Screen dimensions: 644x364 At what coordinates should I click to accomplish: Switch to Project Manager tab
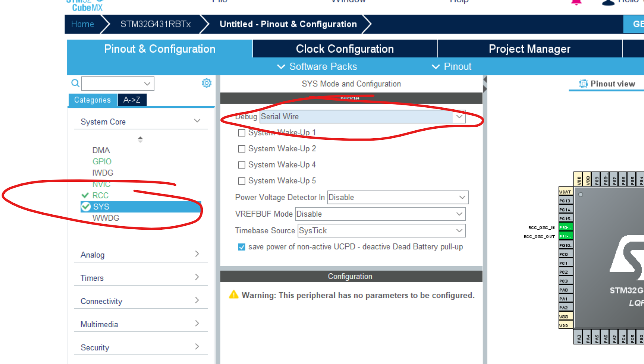coord(529,49)
